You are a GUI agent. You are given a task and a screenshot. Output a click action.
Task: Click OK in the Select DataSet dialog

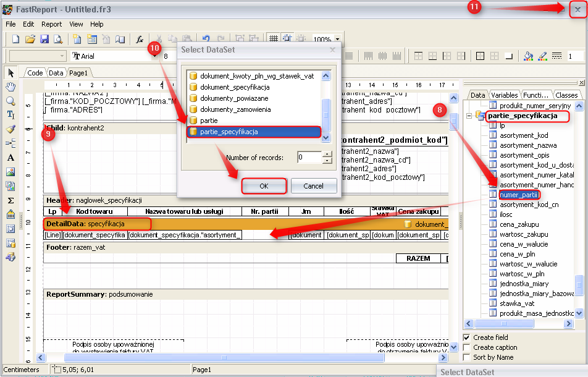coord(264,185)
